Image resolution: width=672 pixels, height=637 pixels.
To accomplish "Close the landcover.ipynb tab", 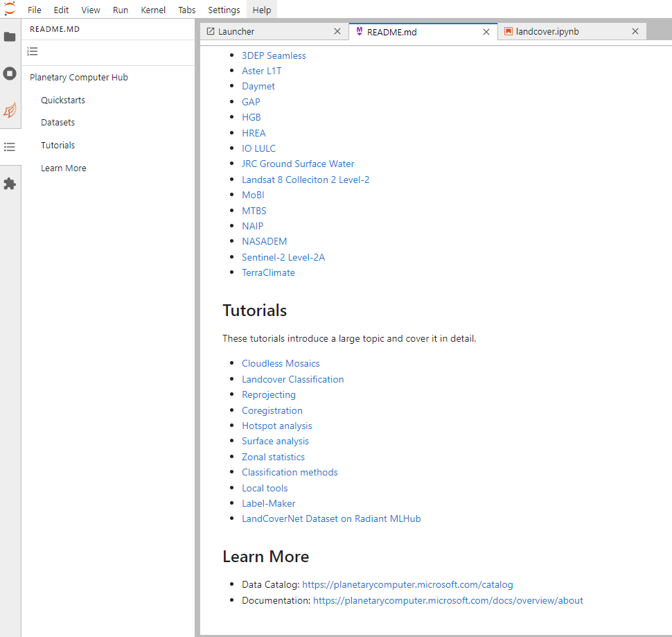I will tap(635, 31).
